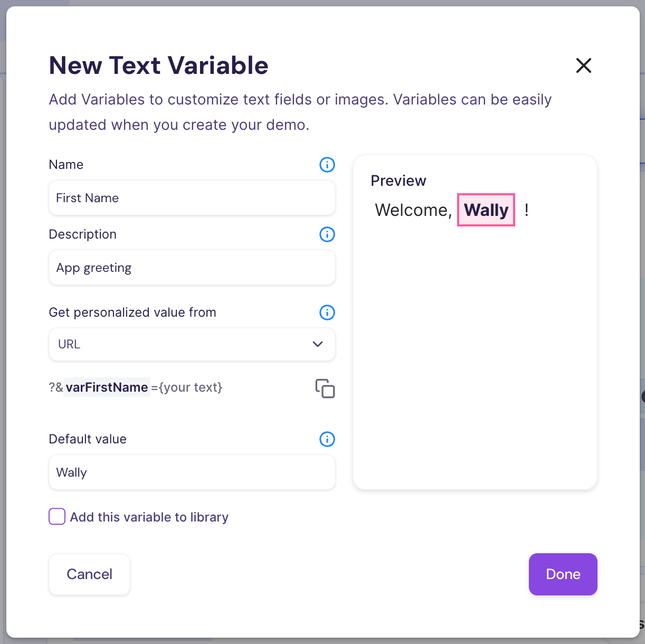
Task: Confirm with the Done button
Action: point(563,574)
